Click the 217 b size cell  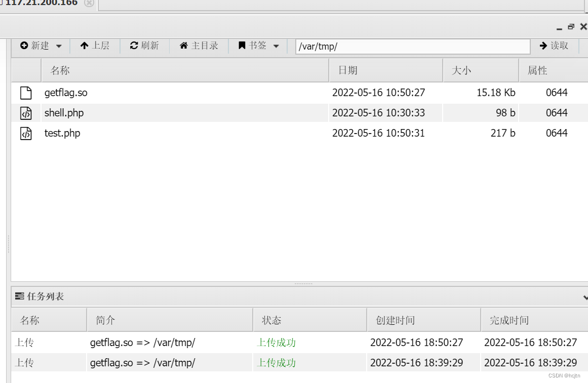(503, 133)
